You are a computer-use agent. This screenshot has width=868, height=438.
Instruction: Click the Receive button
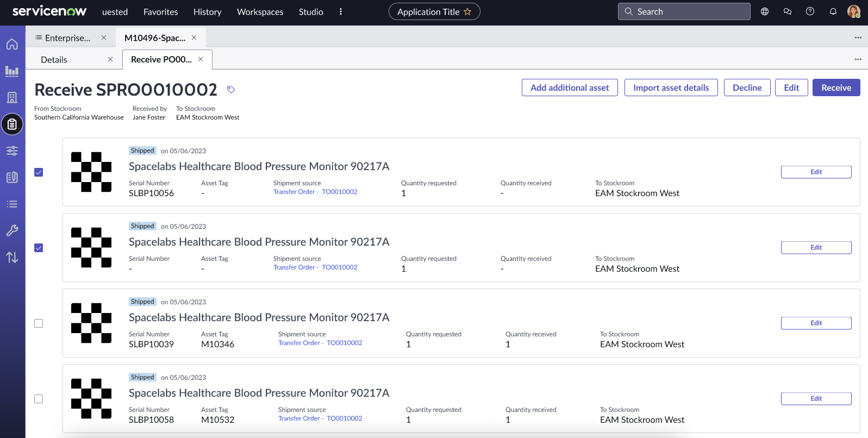(836, 87)
